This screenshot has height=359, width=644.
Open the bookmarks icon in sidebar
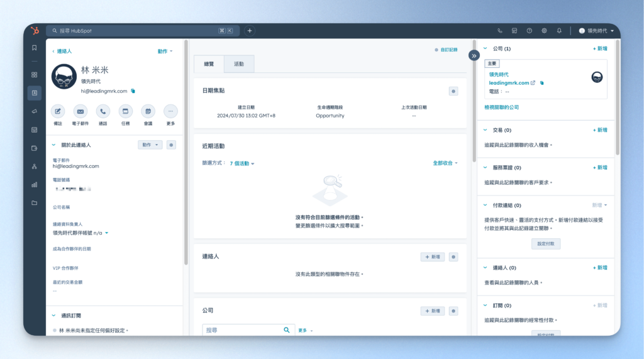(35, 48)
